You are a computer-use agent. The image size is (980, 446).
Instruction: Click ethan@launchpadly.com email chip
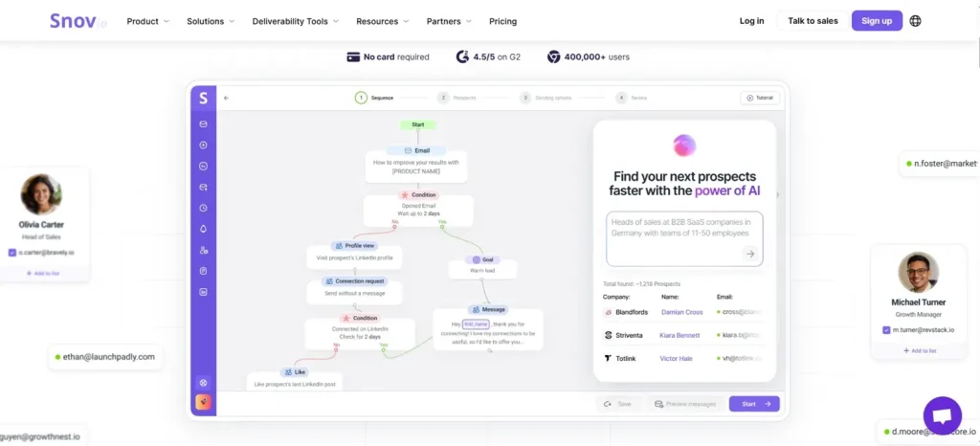(x=105, y=357)
